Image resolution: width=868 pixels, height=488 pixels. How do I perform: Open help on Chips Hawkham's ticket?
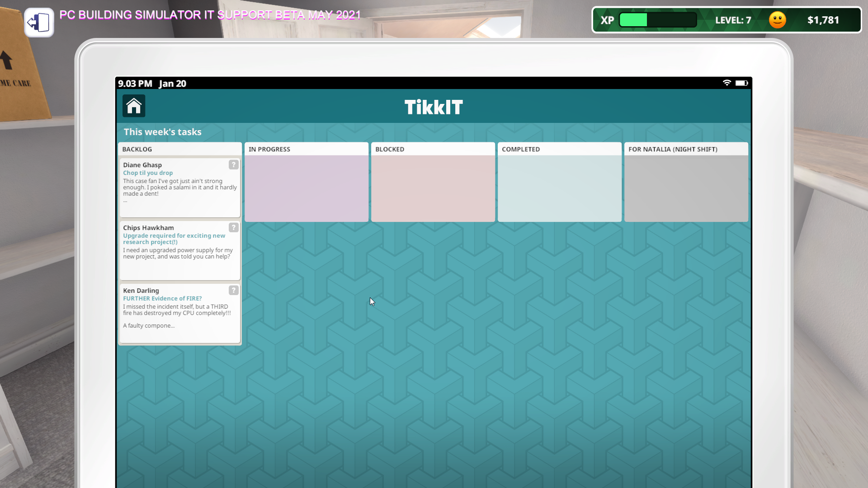point(233,228)
